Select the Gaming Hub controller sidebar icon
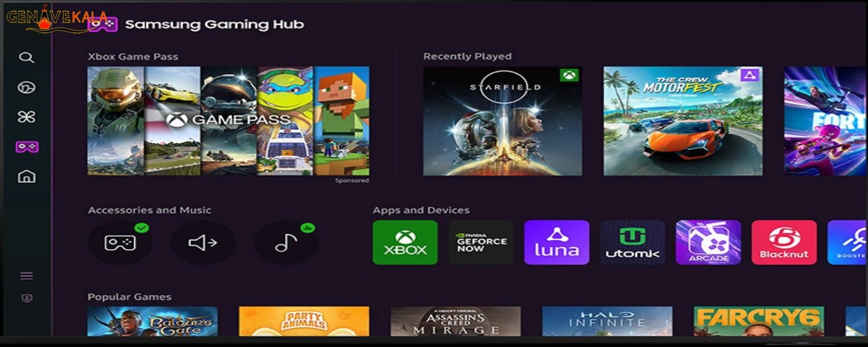The image size is (868, 347). [27, 147]
